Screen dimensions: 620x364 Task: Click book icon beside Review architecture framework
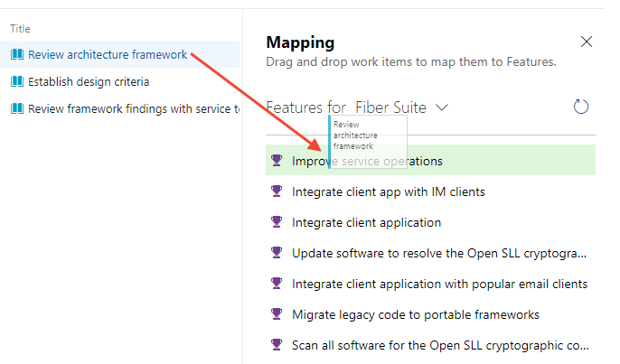pyautogui.click(x=17, y=54)
